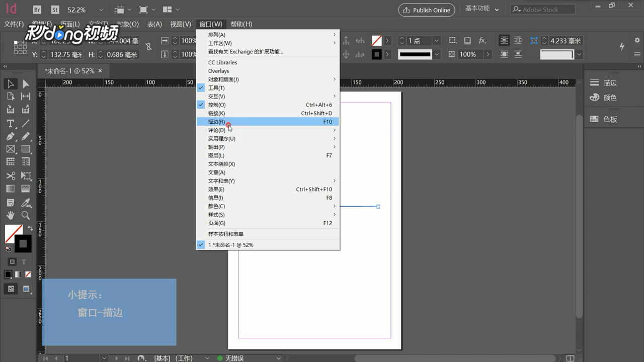This screenshot has height=362, width=644.
Task: Select the Note tool
Action: point(10,203)
